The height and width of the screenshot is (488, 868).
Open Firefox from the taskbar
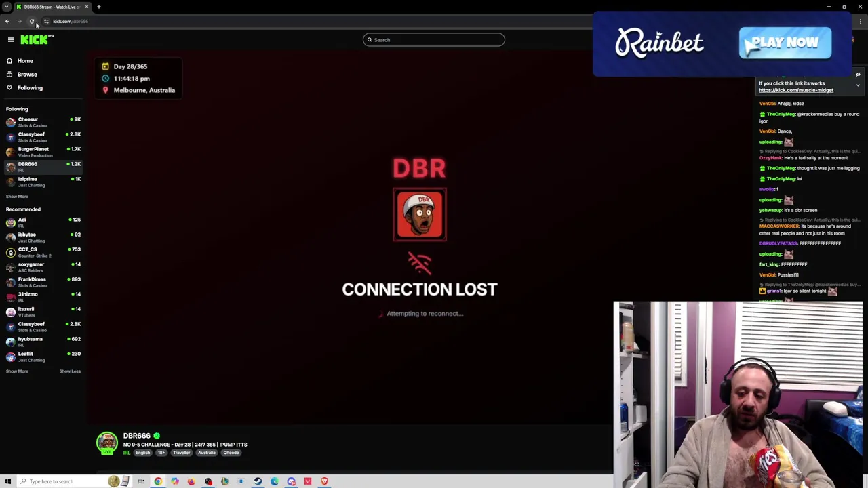point(191,481)
